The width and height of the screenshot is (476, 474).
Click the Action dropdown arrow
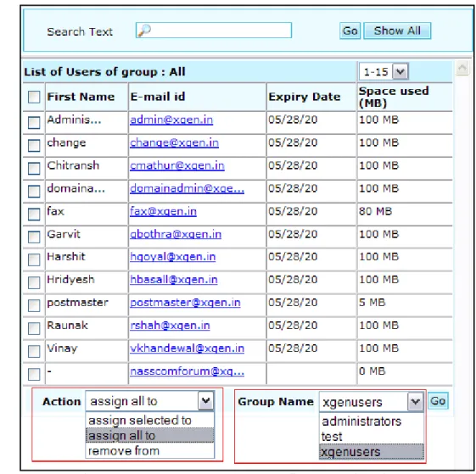tap(206, 401)
